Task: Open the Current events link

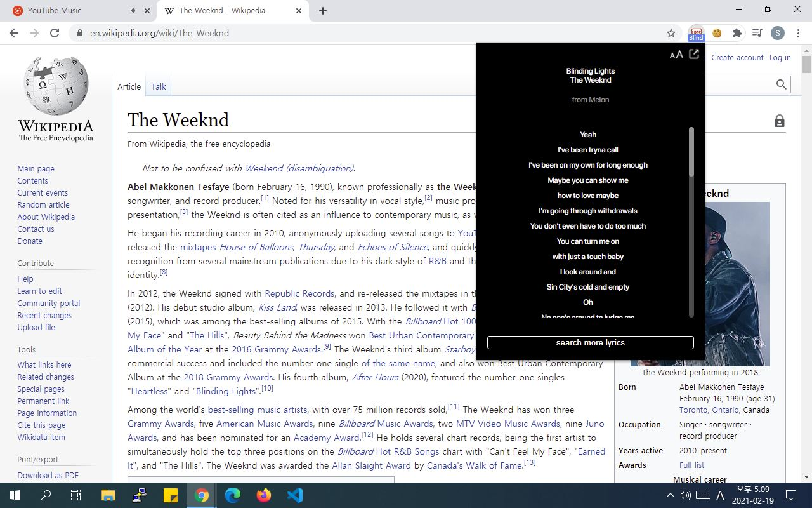Action: click(43, 192)
